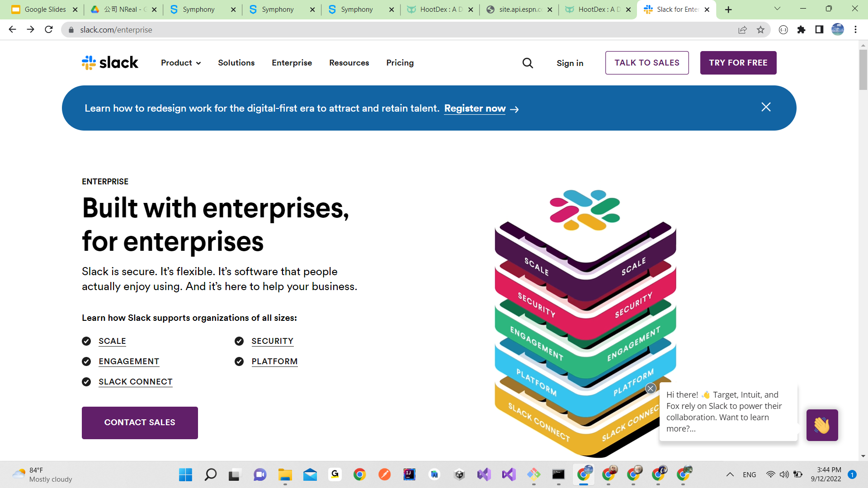The width and height of the screenshot is (868, 488).
Task: Click the Slack logo in the header
Action: [109, 62]
